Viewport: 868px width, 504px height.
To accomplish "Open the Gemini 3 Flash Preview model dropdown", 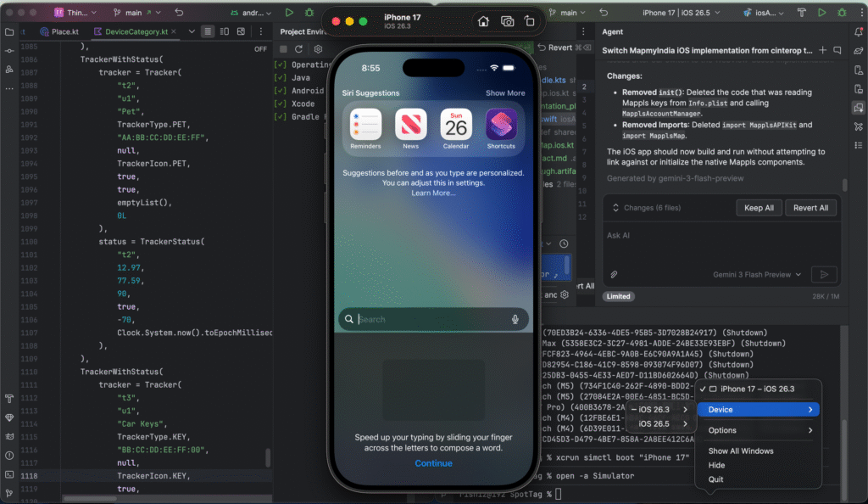I will pyautogui.click(x=757, y=274).
